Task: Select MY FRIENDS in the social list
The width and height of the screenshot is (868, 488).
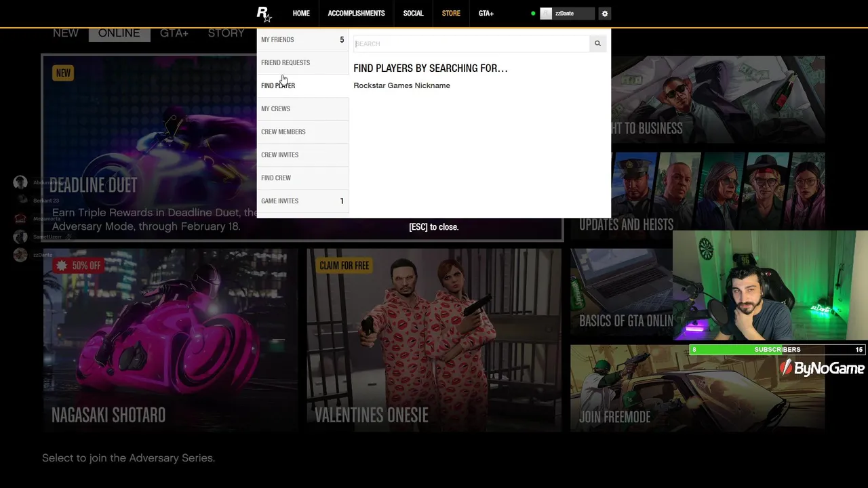Action: pyautogui.click(x=302, y=40)
